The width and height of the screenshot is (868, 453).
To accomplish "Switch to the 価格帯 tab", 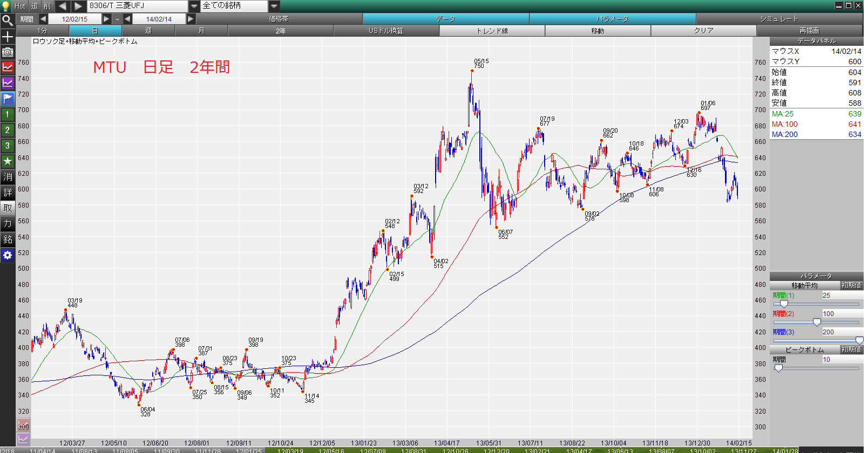I will coord(279,19).
